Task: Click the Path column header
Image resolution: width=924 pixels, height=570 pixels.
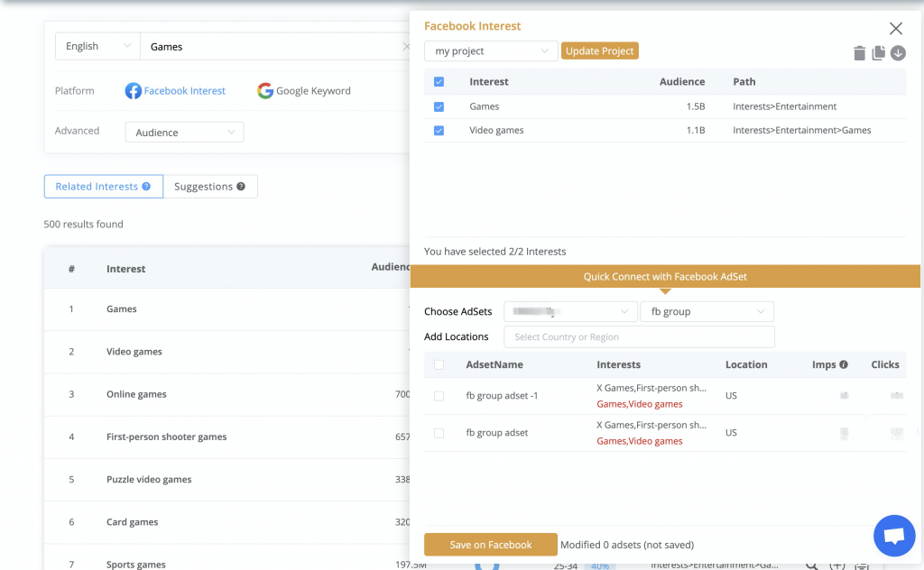Action: [744, 82]
